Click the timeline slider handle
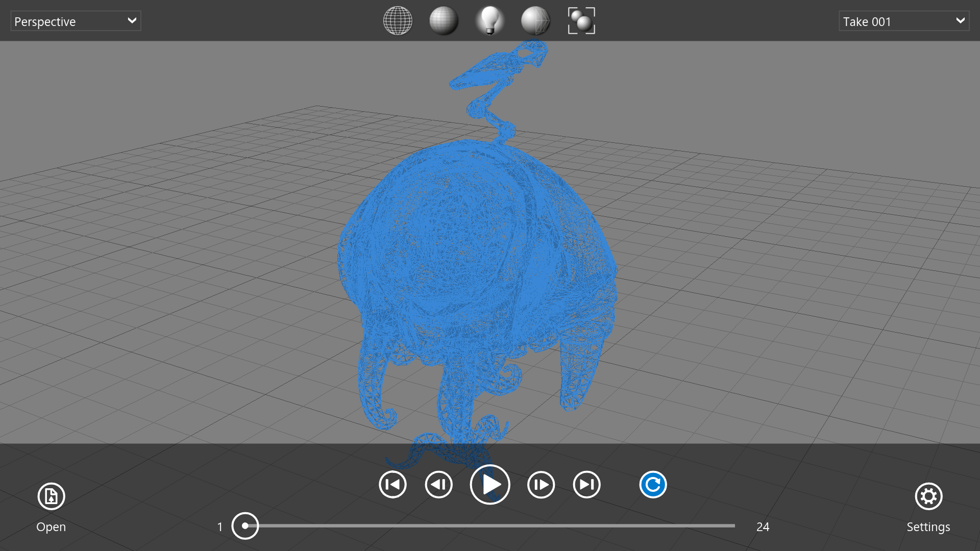Screen dimensions: 980x551 coord(245,525)
